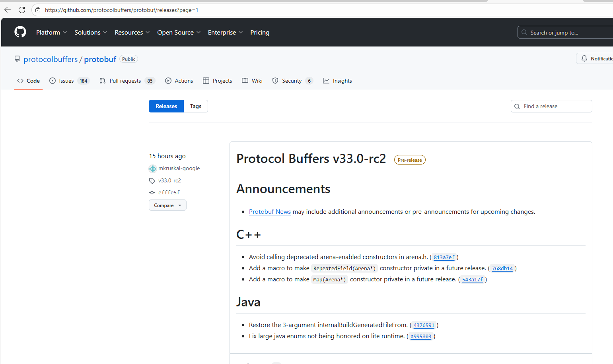
Task: Switch to the Tags view
Action: pyautogui.click(x=196, y=106)
